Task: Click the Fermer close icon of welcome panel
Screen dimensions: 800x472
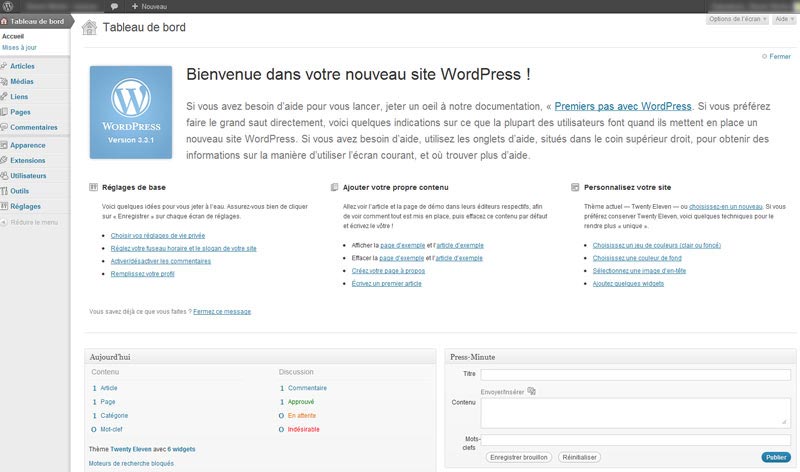Action: click(x=764, y=56)
